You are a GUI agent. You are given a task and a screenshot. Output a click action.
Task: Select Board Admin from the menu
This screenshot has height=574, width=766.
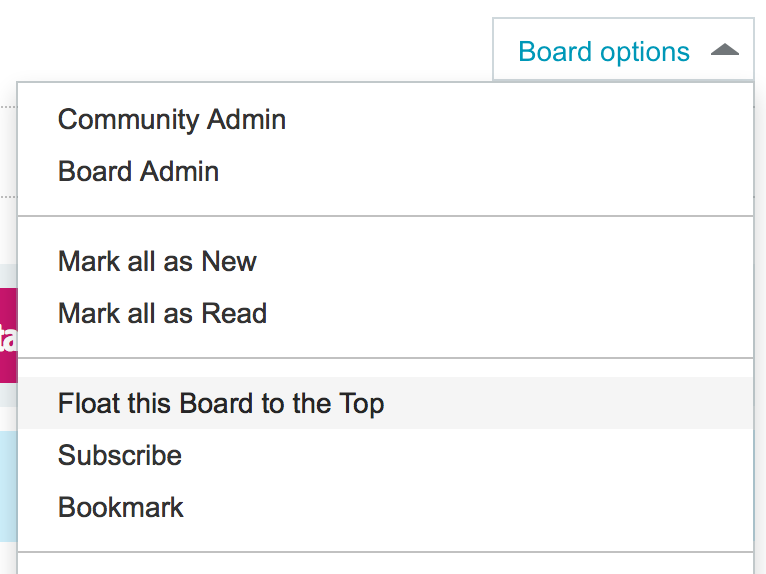pos(138,171)
